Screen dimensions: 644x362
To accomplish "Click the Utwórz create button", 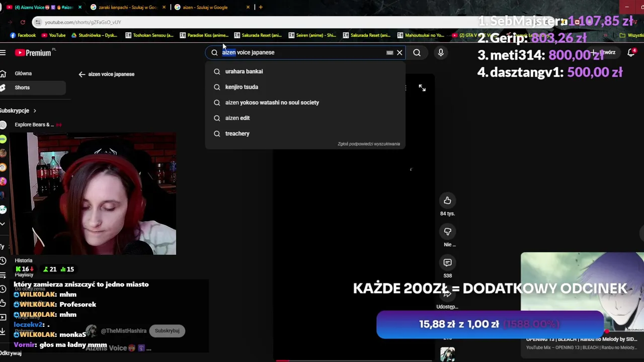I will click(x=603, y=52).
